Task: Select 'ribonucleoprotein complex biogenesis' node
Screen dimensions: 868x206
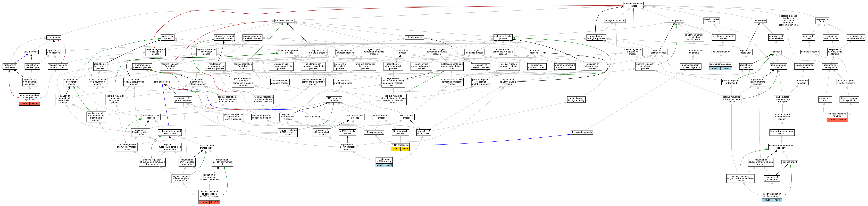Action: click(690, 66)
